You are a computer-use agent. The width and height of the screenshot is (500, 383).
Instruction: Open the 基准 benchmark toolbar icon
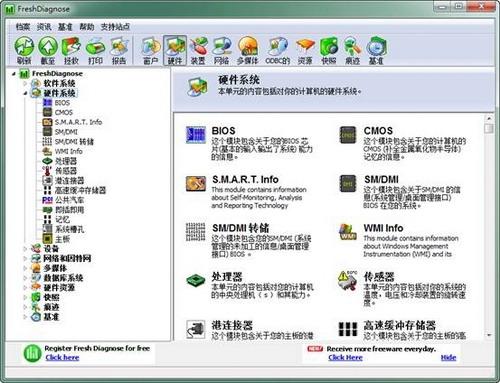tap(376, 50)
